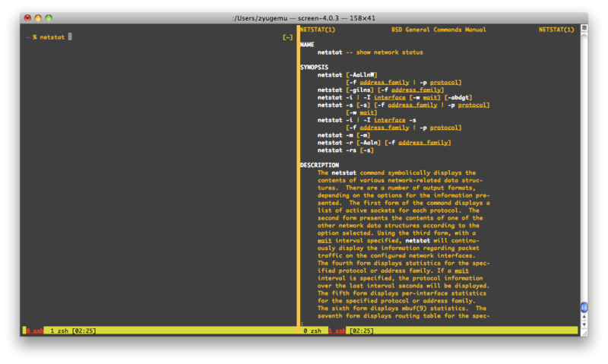Select red '1 zsh' in right status bar
608x364 pixels.
[x=337, y=331]
